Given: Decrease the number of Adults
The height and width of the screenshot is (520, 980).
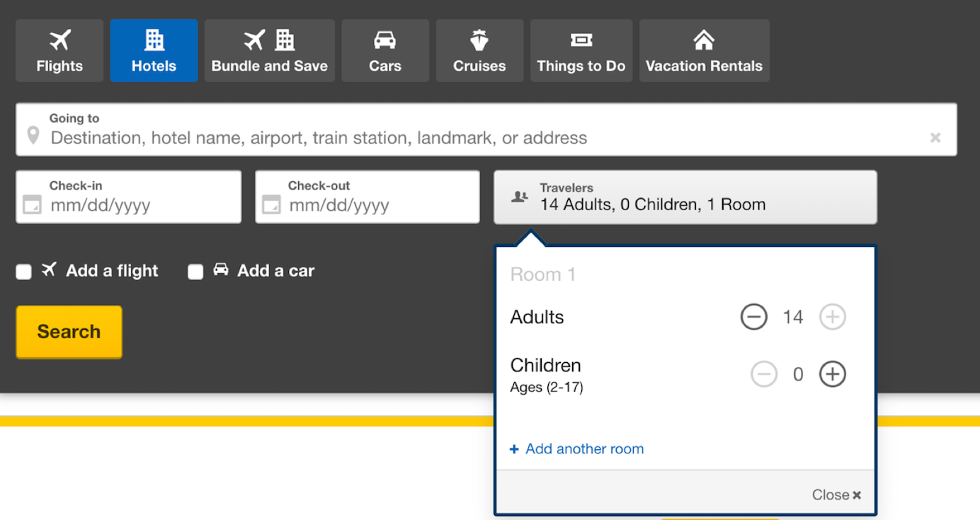Looking at the screenshot, I should click(x=754, y=317).
